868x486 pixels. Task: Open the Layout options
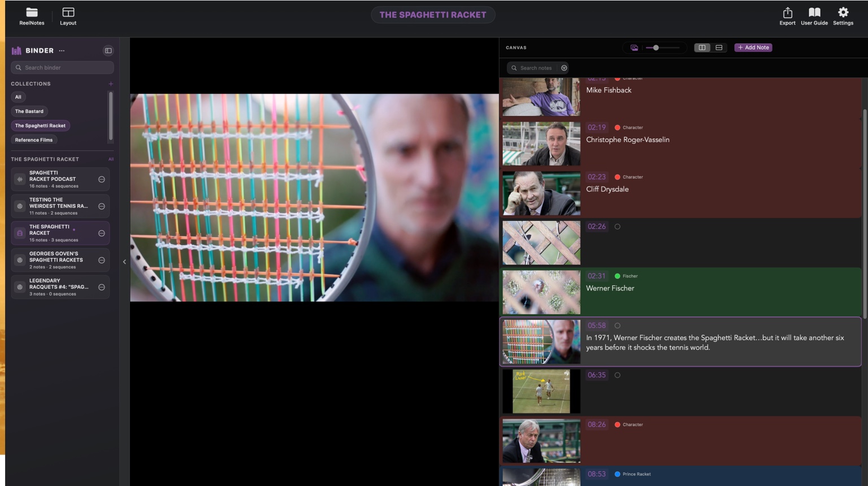click(68, 16)
